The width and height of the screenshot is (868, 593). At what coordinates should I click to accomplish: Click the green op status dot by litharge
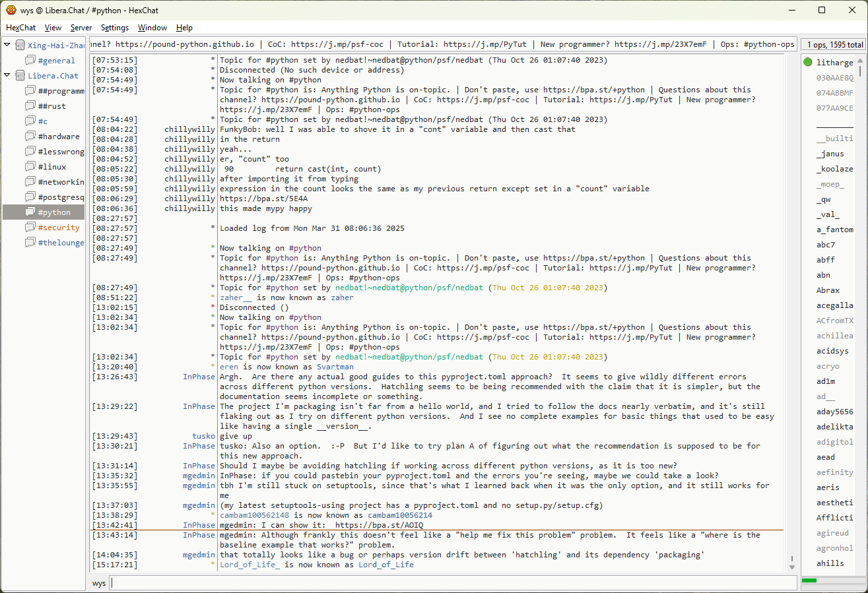tap(808, 63)
